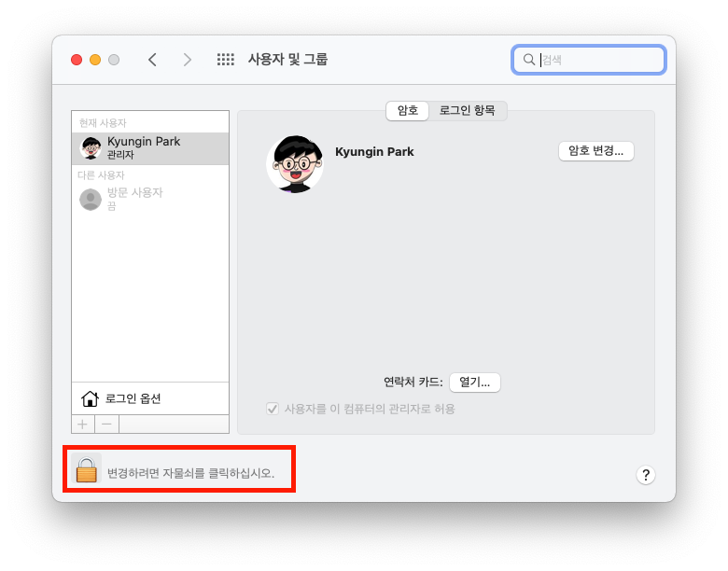Go back with the left chevron
The image size is (728, 571).
click(152, 60)
